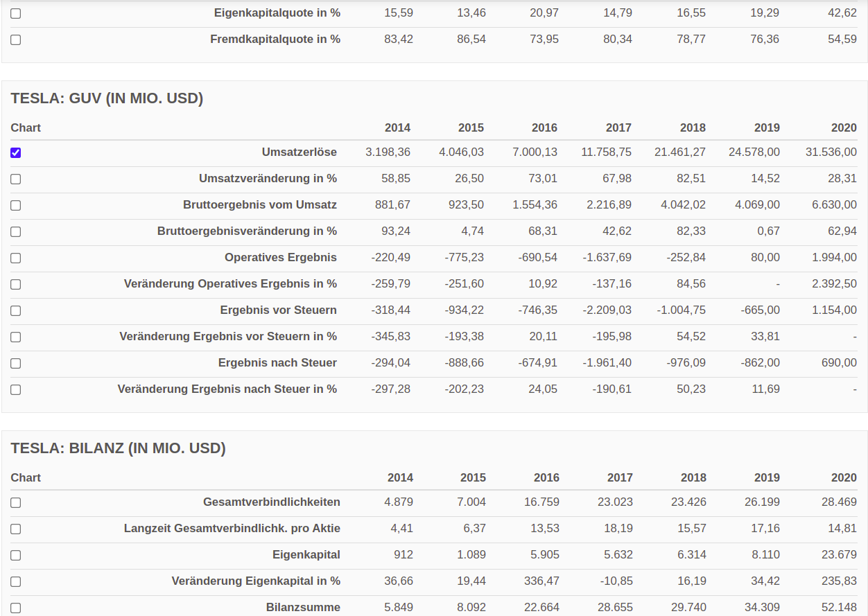Click the Umsatzerlöse row label

(x=300, y=152)
